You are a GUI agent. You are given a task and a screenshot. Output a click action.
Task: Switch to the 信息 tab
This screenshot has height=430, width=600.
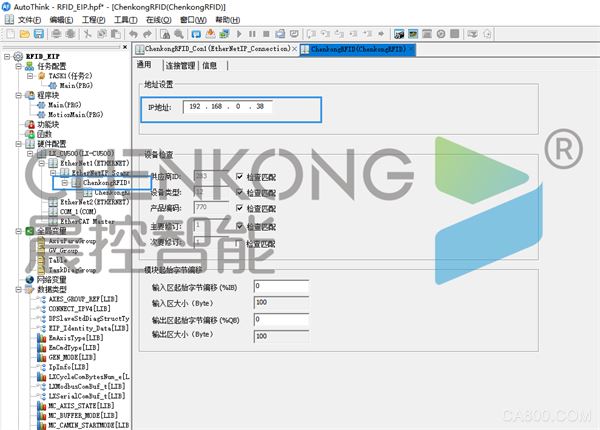tap(209, 66)
